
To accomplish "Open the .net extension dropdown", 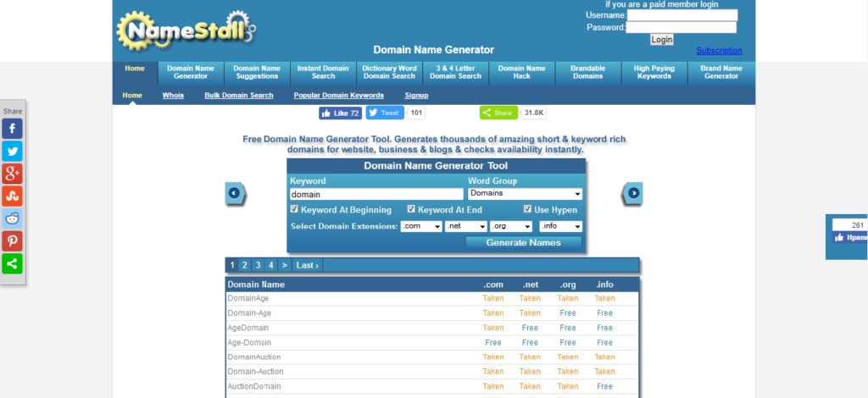I will coord(466,226).
